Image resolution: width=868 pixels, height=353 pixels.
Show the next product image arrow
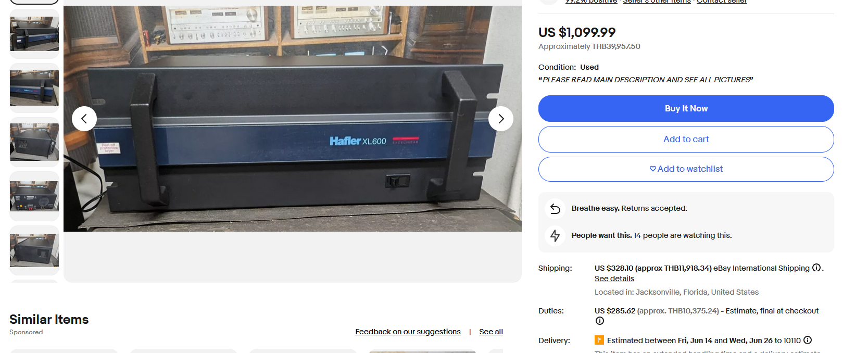(x=501, y=119)
